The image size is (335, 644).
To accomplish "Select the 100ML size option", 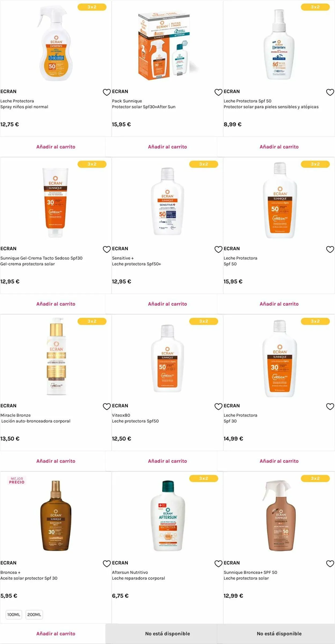I will point(14,615).
